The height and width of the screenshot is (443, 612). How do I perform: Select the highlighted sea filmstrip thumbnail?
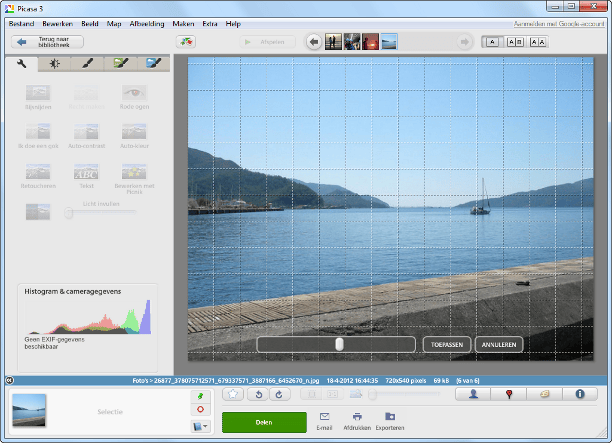coord(389,42)
